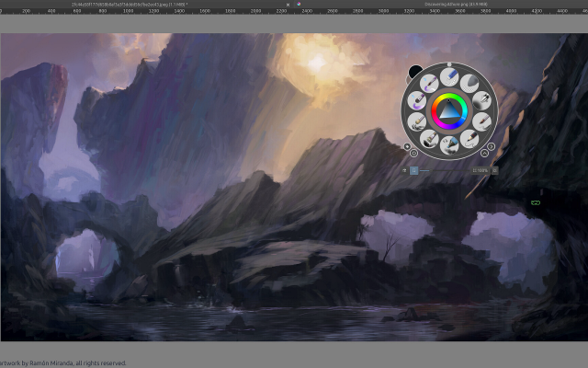
Task: Pick the airbrush preset in palette
Action: click(481, 100)
